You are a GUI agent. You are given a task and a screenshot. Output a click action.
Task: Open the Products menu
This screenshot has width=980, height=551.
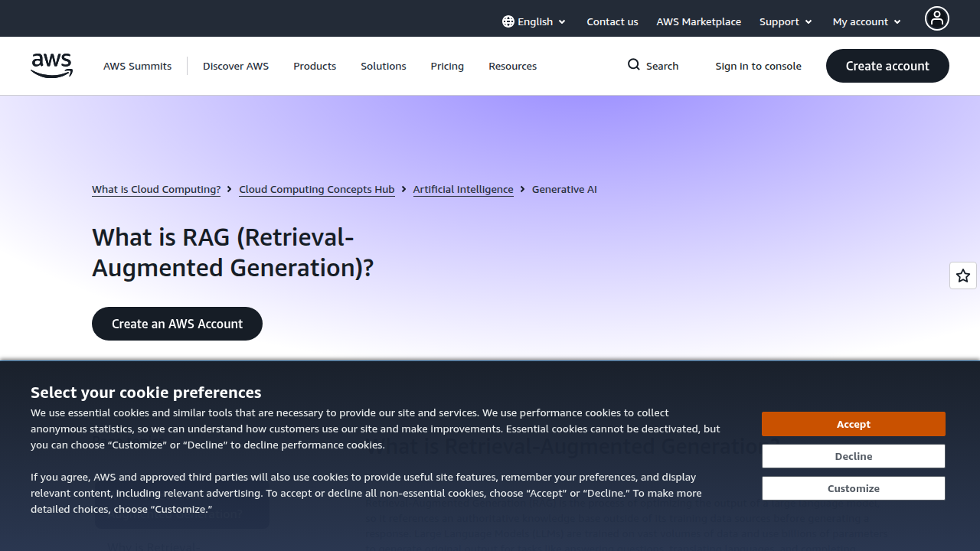point(315,66)
